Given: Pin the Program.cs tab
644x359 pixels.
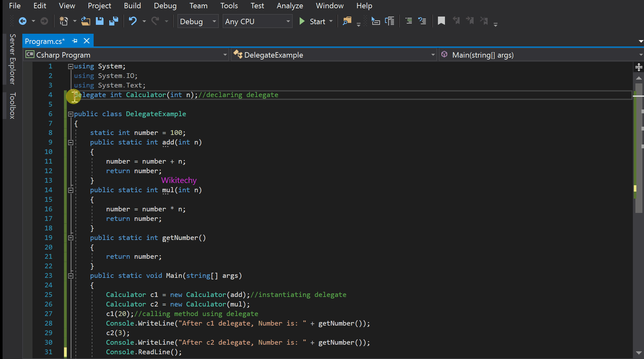Looking at the screenshot, I should point(75,41).
